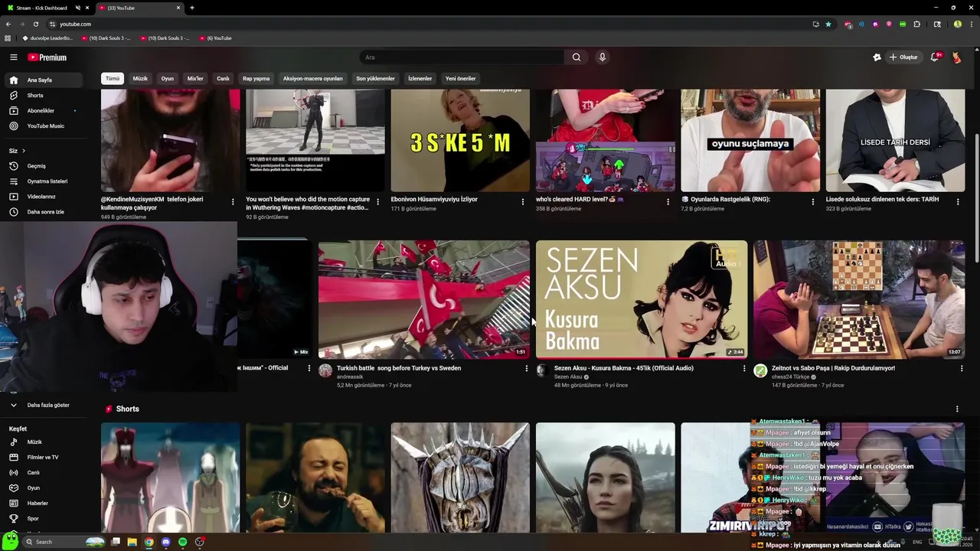Viewport: 980px width, 551px height.
Task: Open Discord from the taskbar
Action: click(x=165, y=542)
